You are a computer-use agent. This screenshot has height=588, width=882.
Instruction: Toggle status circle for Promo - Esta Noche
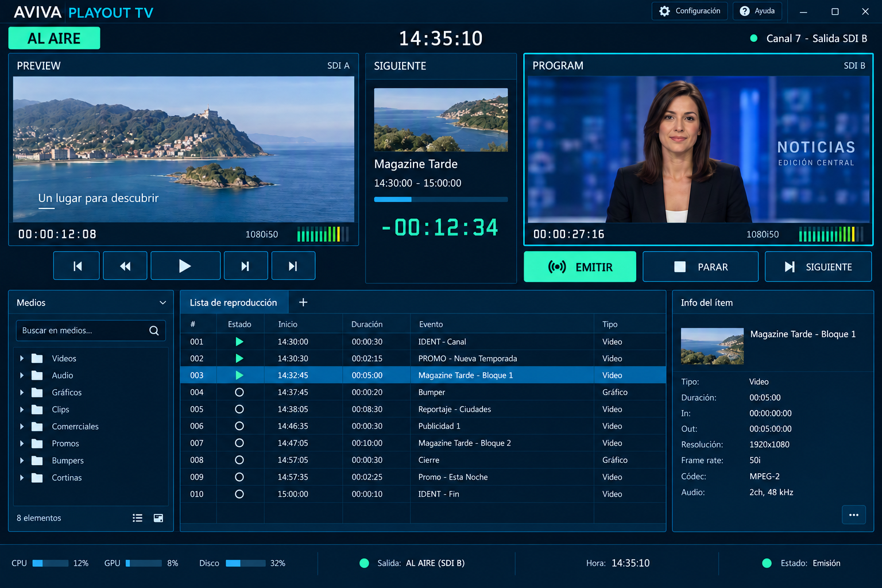(x=239, y=477)
